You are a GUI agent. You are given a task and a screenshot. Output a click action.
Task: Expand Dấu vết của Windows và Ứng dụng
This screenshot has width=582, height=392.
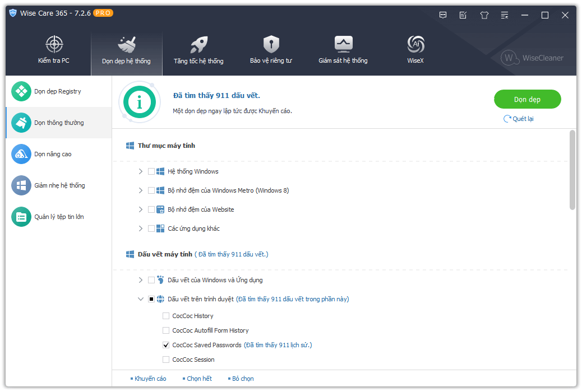(141, 280)
